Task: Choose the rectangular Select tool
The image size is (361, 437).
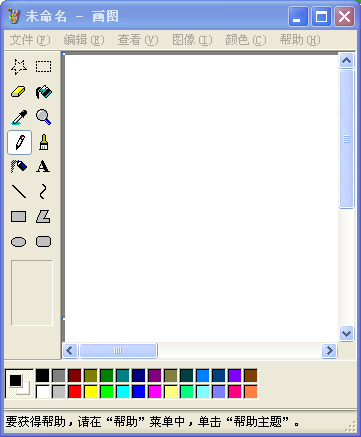Action: tap(44, 67)
